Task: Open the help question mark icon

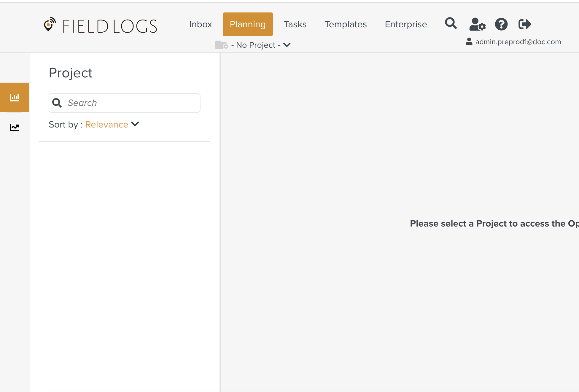Action: [501, 24]
